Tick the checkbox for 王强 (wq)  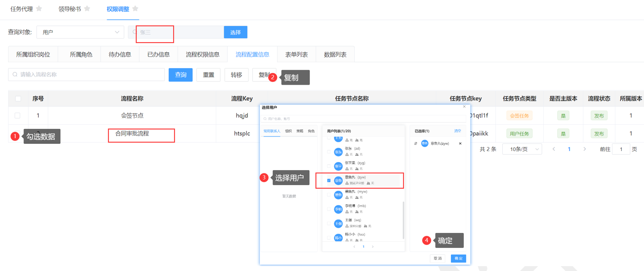click(329, 224)
